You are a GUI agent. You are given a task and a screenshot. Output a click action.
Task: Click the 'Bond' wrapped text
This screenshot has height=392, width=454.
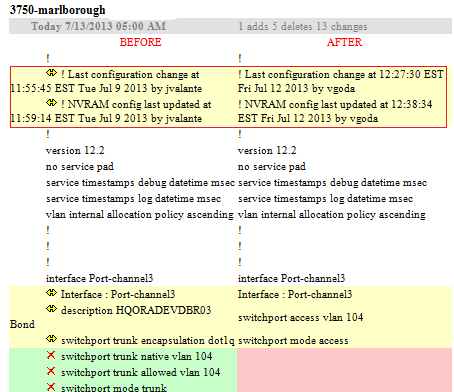(22, 324)
